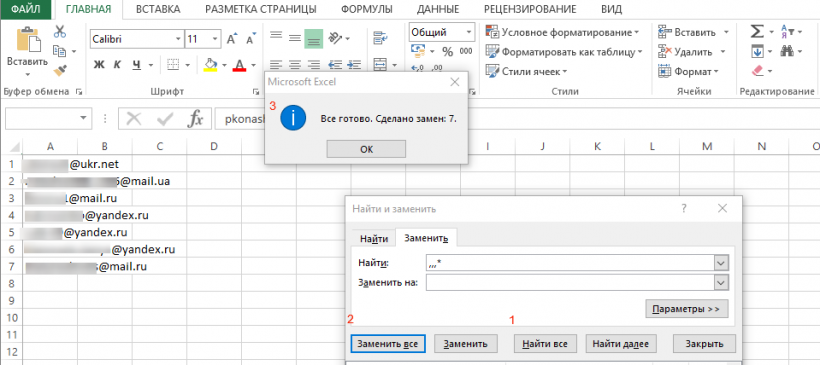Click the Заменить все button
Viewport: 820px width, 365px height.
388,344
